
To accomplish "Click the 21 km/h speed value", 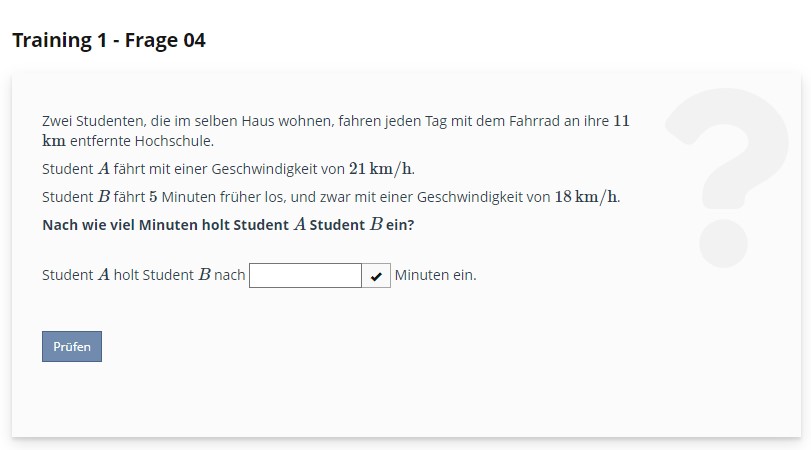I will click(x=381, y=168).
